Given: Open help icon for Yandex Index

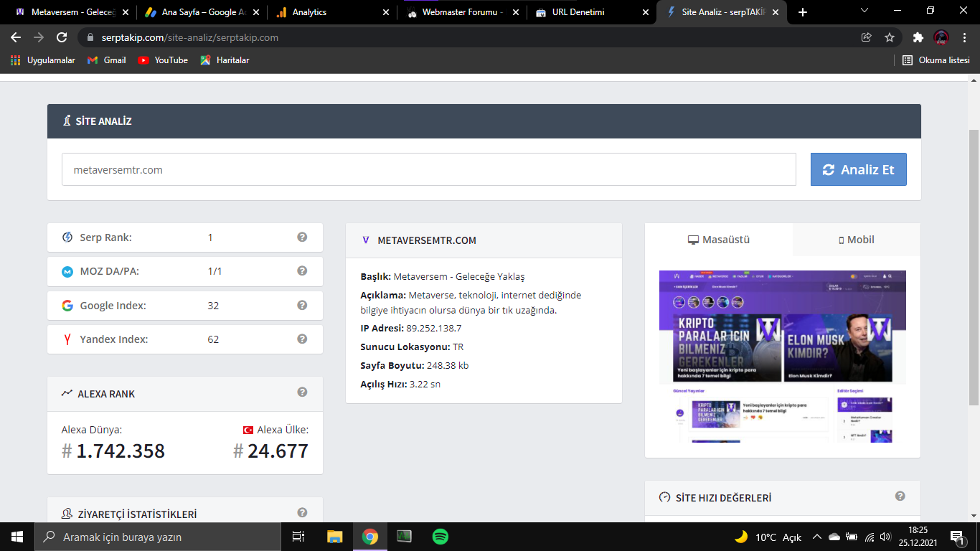Looking at the screenshot, I should click(302, 339).
